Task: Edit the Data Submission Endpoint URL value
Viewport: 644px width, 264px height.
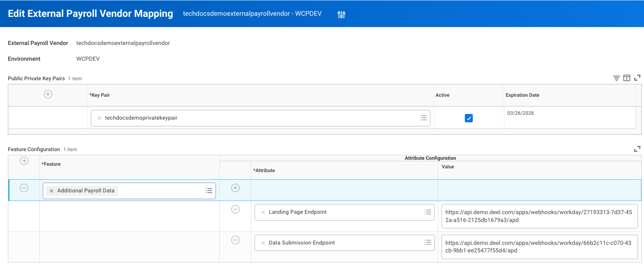Action: click(x=540, y=247)
